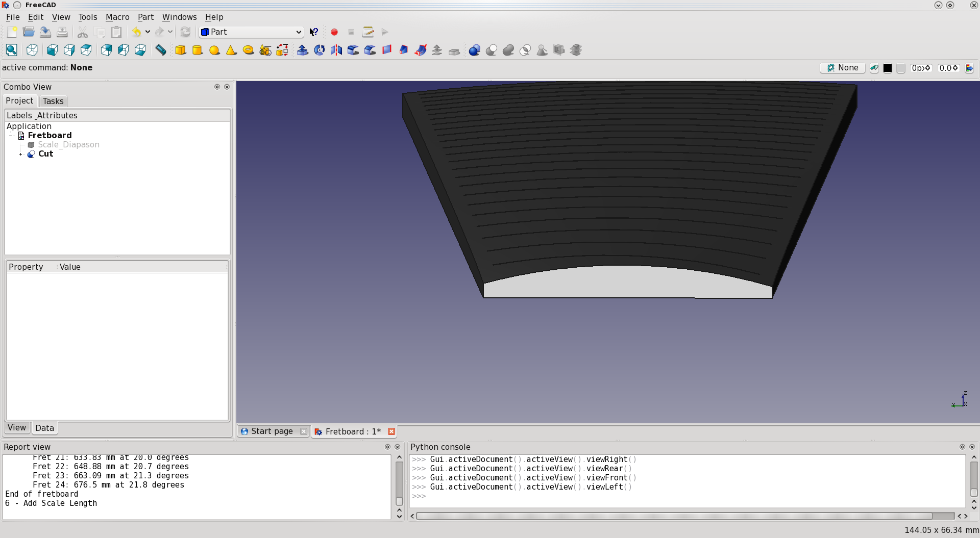Float the Python console panel
Image resolution: width=980 pixels, height=538 pixels.
[962, 447]
